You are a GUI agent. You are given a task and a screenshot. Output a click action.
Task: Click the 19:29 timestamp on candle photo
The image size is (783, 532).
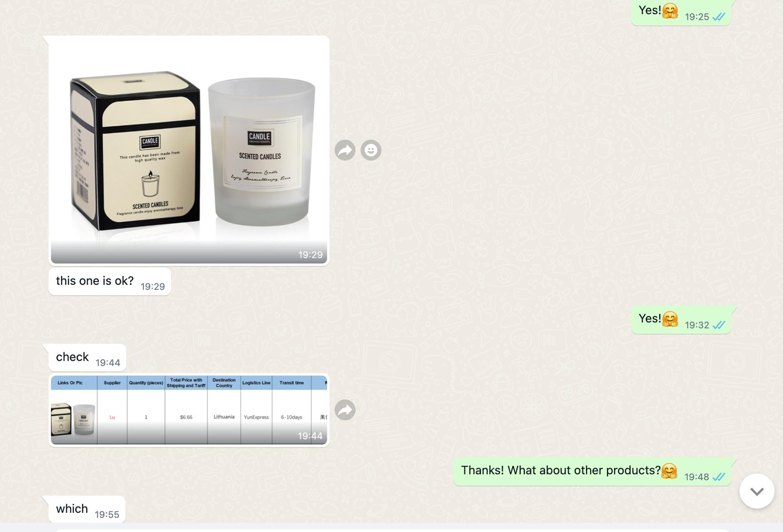pyautogui.click(x=310, y=255)
